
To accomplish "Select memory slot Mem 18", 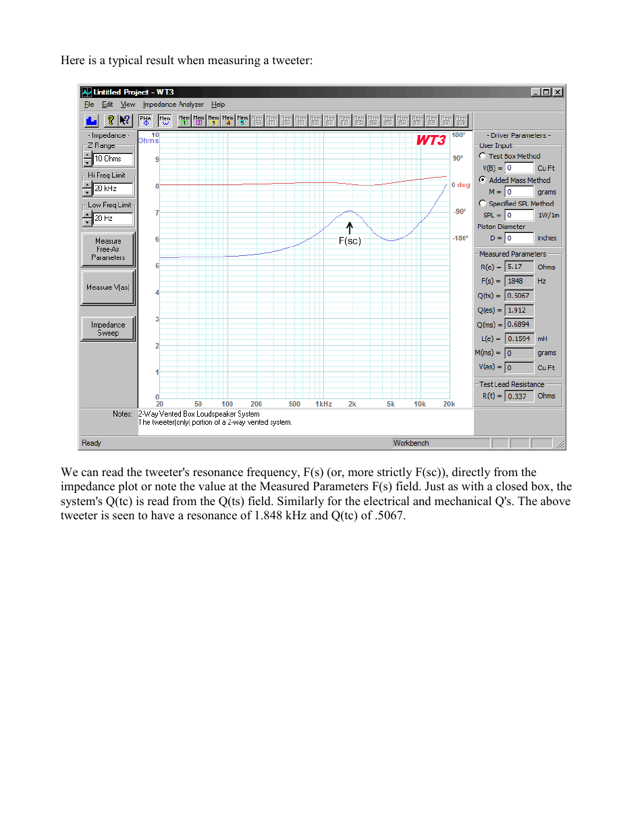I will 433,120.
